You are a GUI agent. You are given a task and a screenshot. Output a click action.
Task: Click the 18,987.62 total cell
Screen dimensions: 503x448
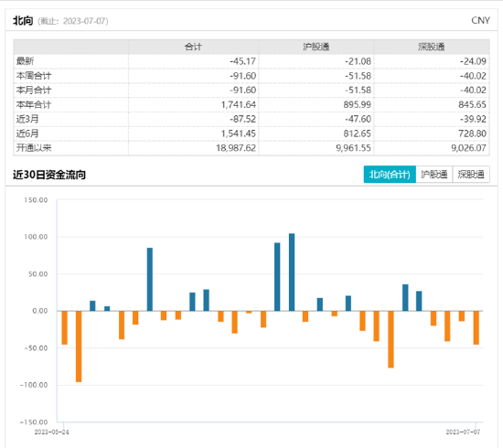[x=236, y=148]
